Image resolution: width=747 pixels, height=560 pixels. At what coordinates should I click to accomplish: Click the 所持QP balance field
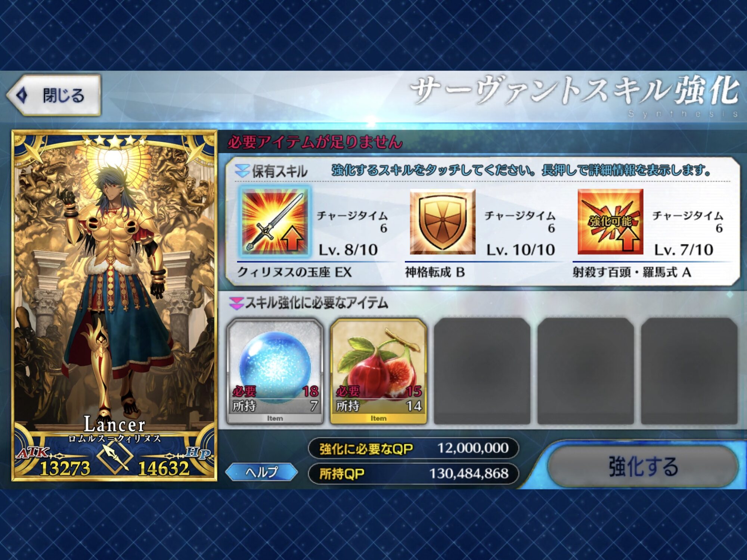pos(413,474)
